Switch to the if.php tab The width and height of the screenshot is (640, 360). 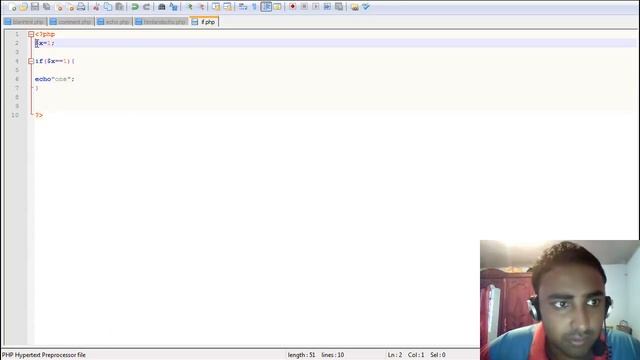point(204,22)
